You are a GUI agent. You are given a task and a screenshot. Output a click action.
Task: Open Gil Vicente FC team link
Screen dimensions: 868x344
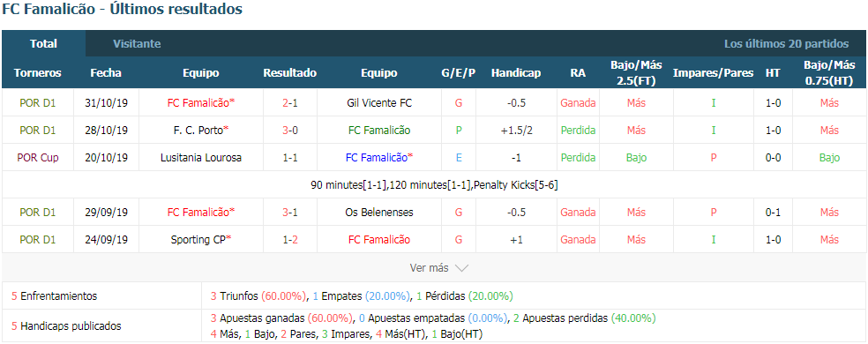[379, 103]
